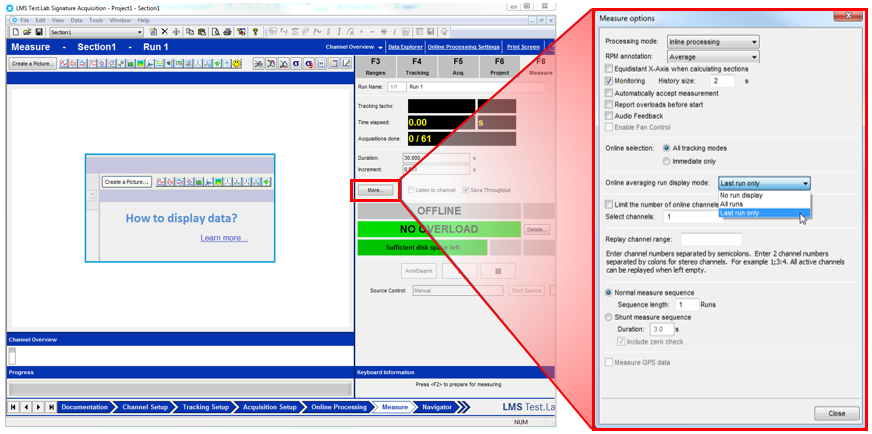Click the first step navigation arrow icon

(x=13, y=407)
